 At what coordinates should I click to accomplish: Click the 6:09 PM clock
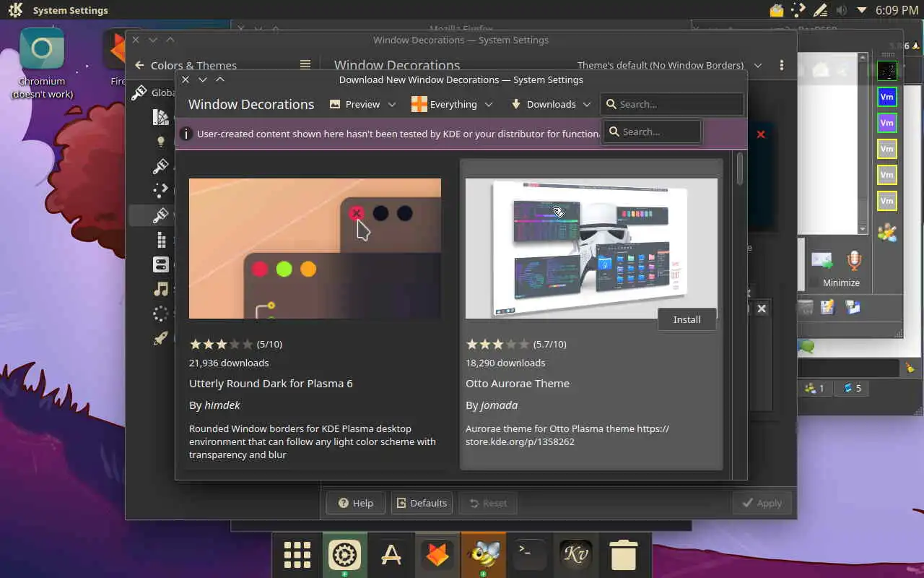point(897,10)
